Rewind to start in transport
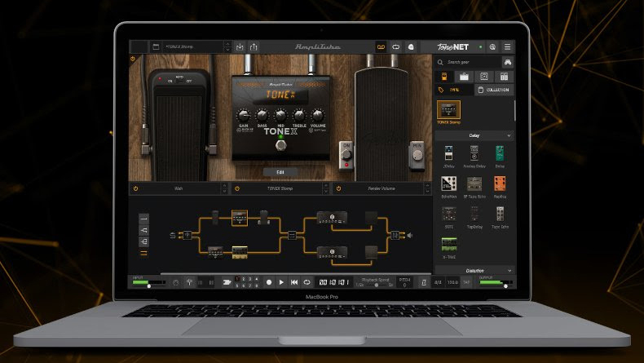 (x=294, y=282)
